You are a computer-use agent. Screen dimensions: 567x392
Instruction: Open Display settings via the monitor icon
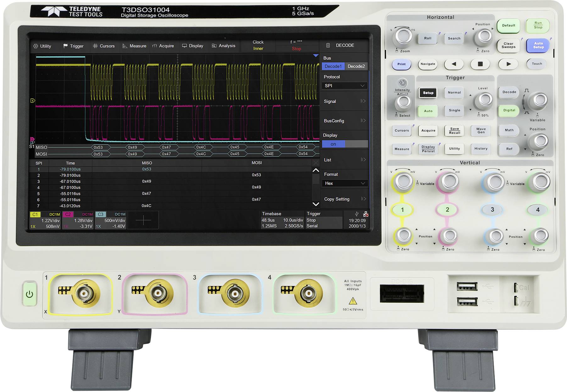[185, 46]
